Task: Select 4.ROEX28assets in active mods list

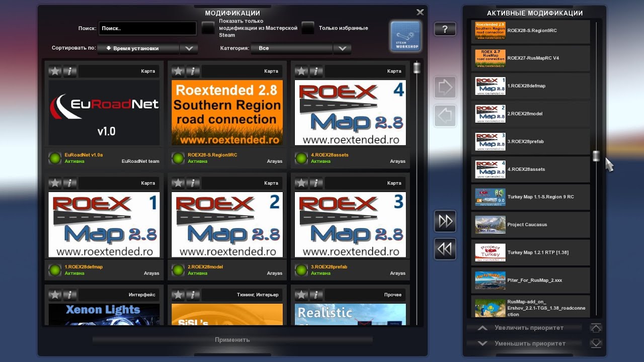Action: click(x=530, y=169)
